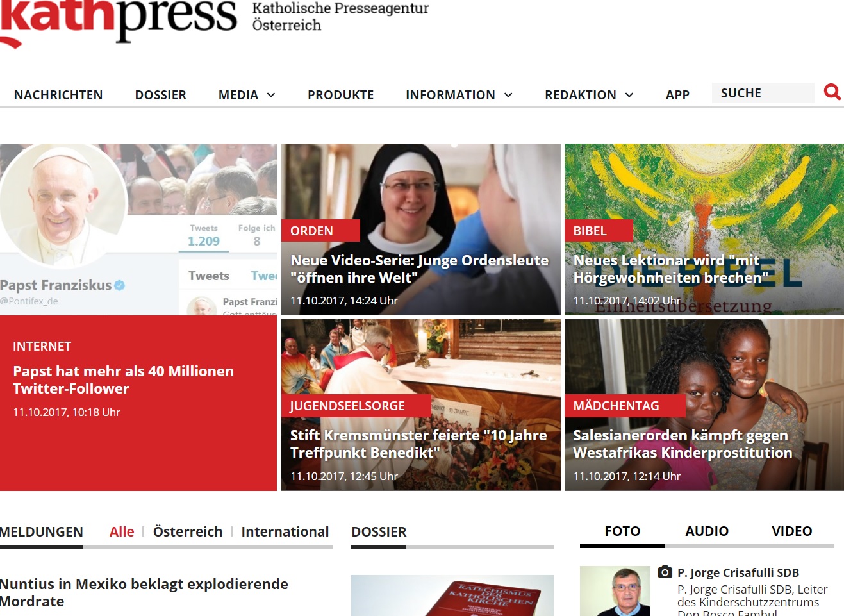Open the Junge Ordensleute video series article

[x=419, y=269]
